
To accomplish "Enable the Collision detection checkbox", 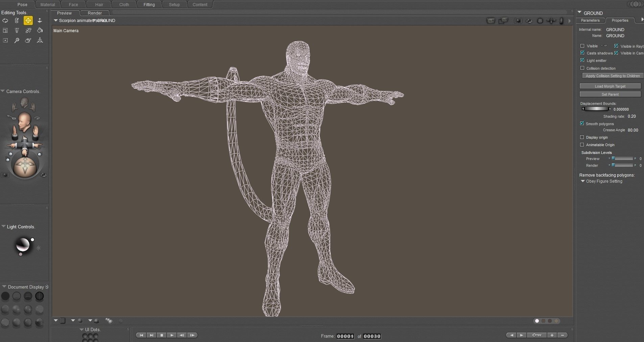I will point(582,68).
